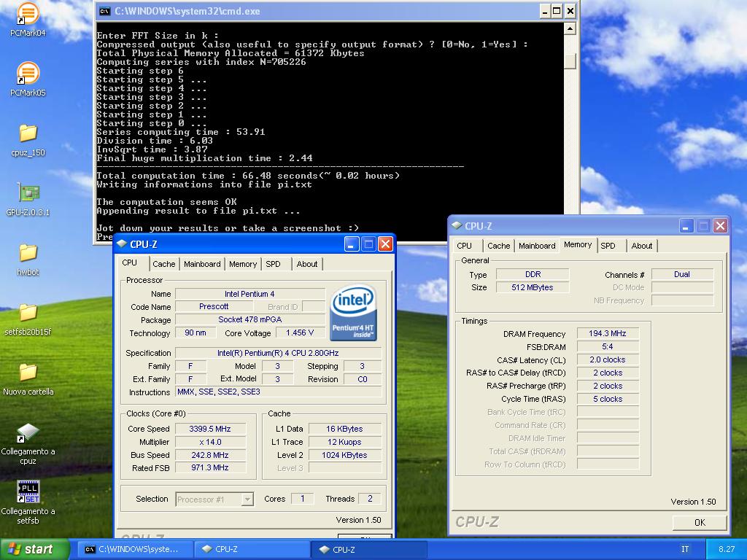Close the CPU-Z Memory window

point(720,226)
